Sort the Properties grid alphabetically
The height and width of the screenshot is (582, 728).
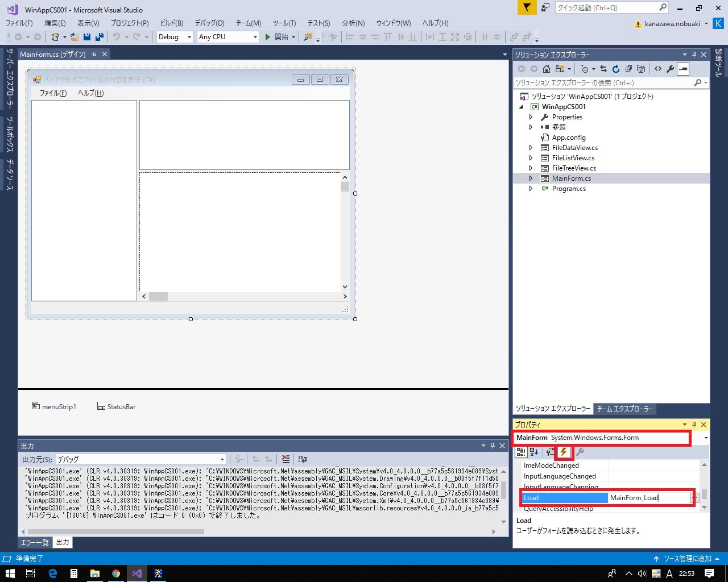click(x=534, y=452)
